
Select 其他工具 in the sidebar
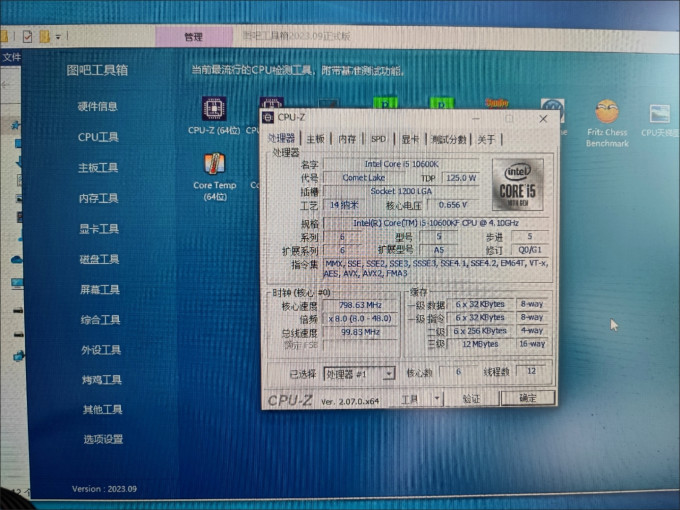tap(103, 410)
